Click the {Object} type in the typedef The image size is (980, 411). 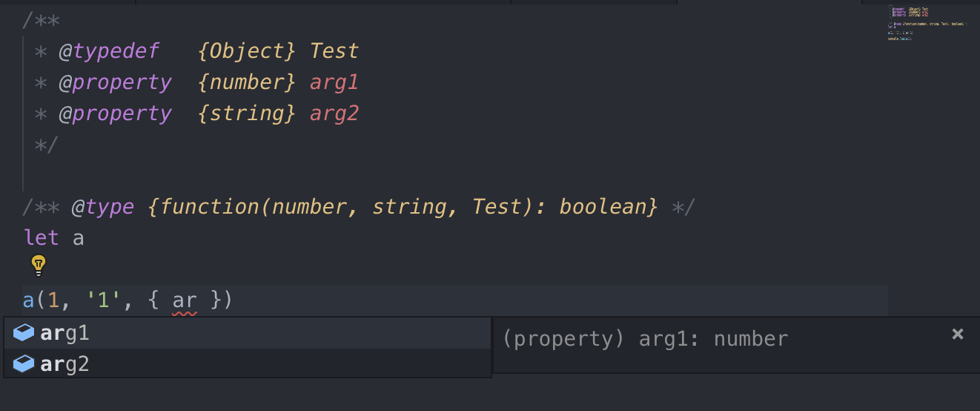tap(248, 51)
